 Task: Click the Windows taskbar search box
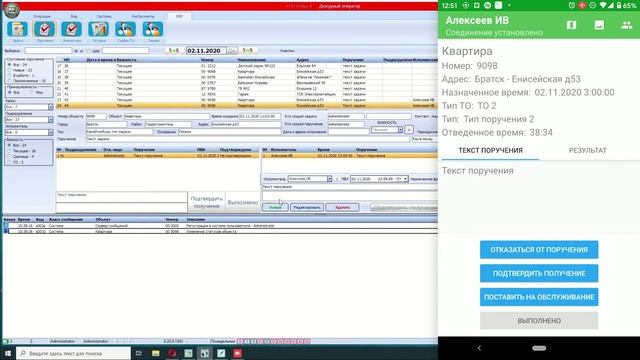pyautogui.click(x=73, y=353)
